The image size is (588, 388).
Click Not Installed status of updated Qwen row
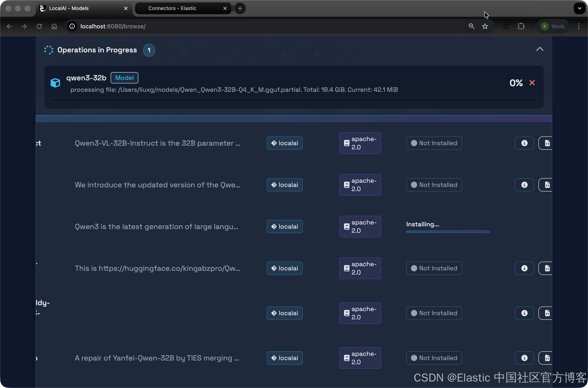[434, 185]
